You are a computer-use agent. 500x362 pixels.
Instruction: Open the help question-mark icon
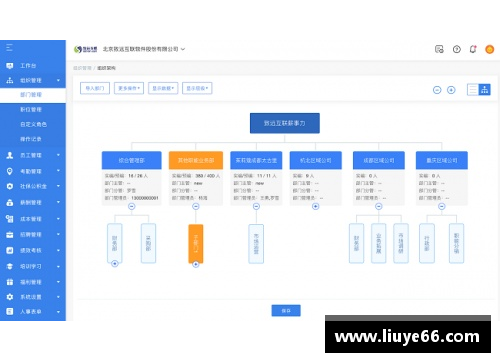(x=457, y=49)
